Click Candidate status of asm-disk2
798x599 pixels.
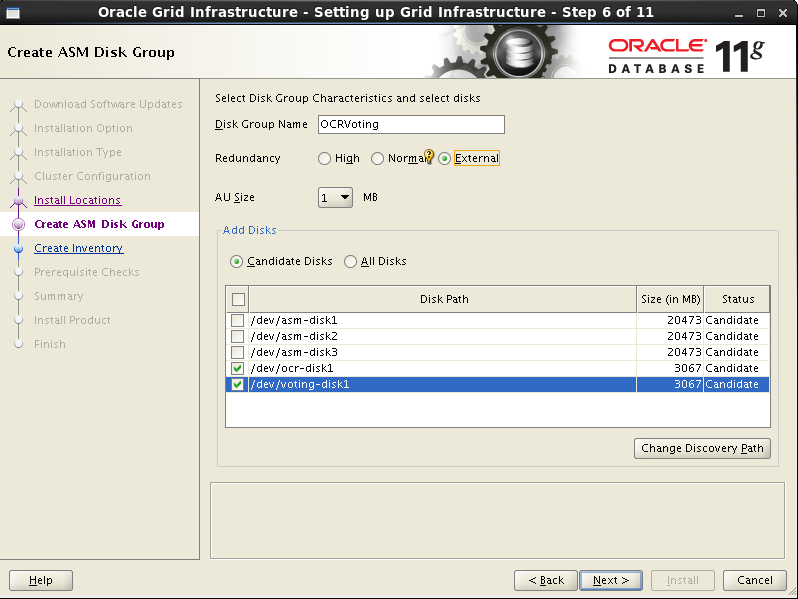[x=732, y=336]
